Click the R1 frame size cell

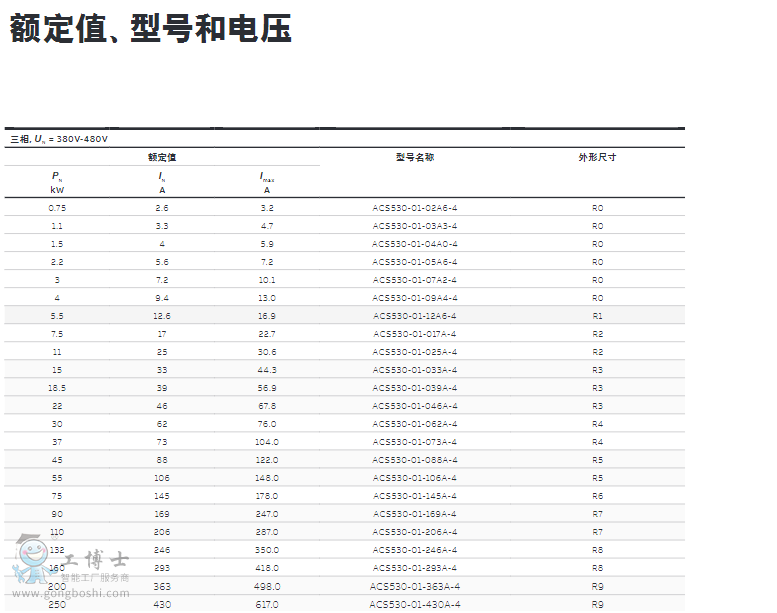click(x=597, y=316)
